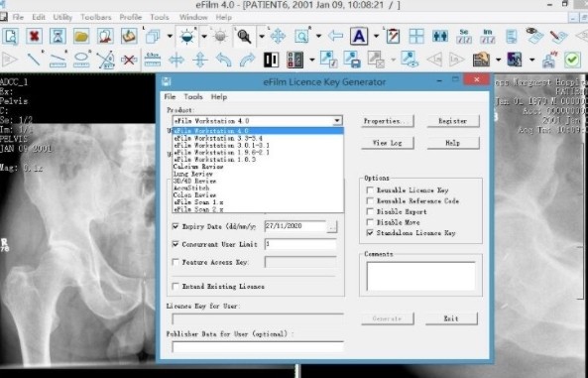Check Extend Existing Licence
The height and width of the screenshot is (378, 588).
pos(176,286)
